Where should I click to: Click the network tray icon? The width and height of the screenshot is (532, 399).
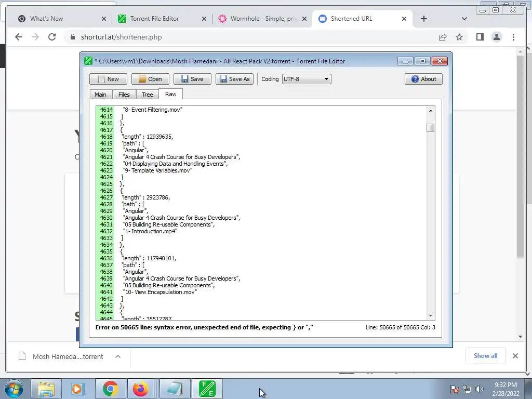click(467, 389)
